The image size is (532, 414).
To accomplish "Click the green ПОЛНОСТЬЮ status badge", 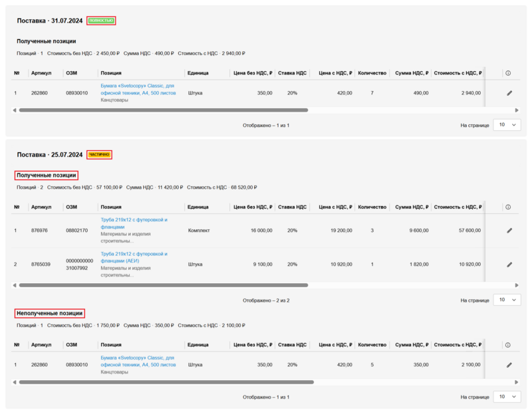I will (101, 21).
